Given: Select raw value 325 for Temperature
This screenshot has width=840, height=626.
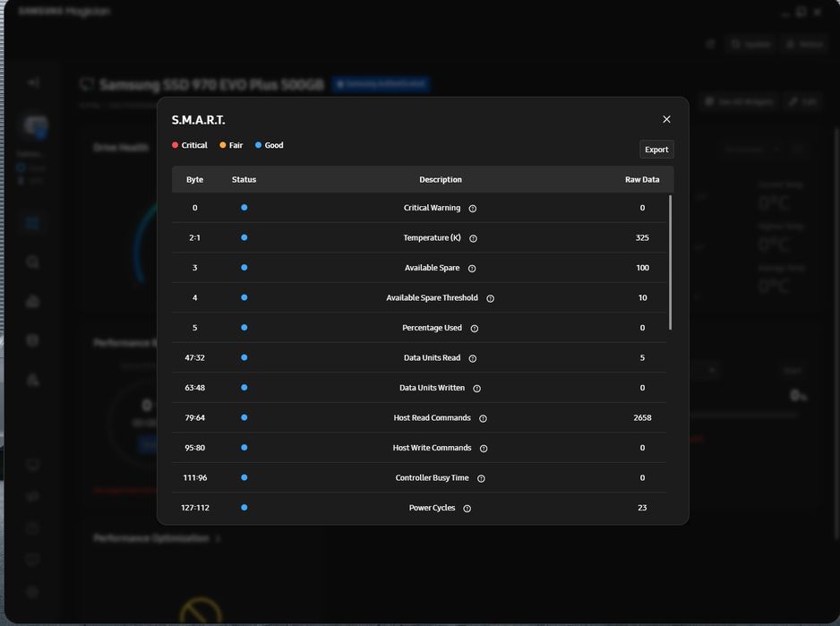Looking at the screenshot, I should (x=642, y=237).
